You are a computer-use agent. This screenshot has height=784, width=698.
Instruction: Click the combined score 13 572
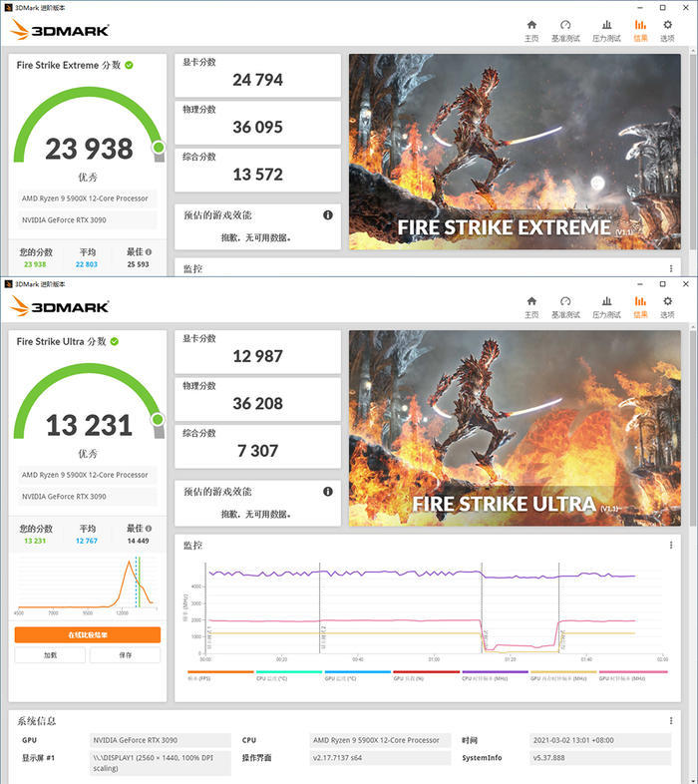(257, 175)
